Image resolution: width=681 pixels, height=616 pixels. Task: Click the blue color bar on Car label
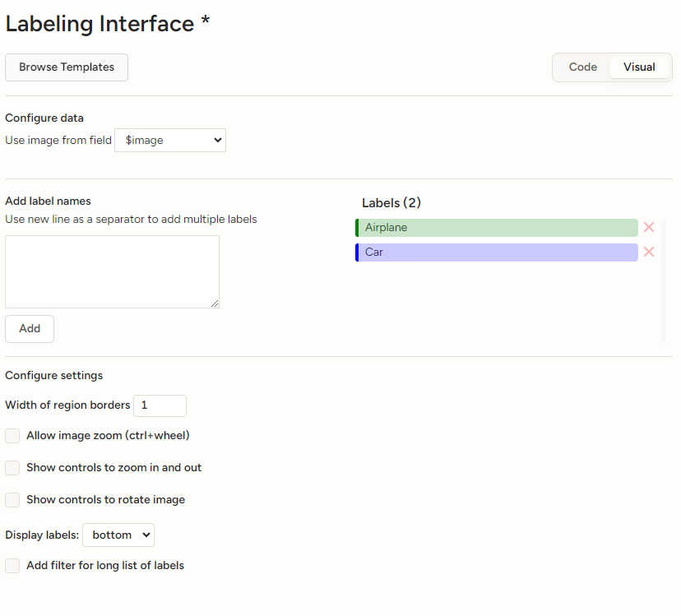357,252
